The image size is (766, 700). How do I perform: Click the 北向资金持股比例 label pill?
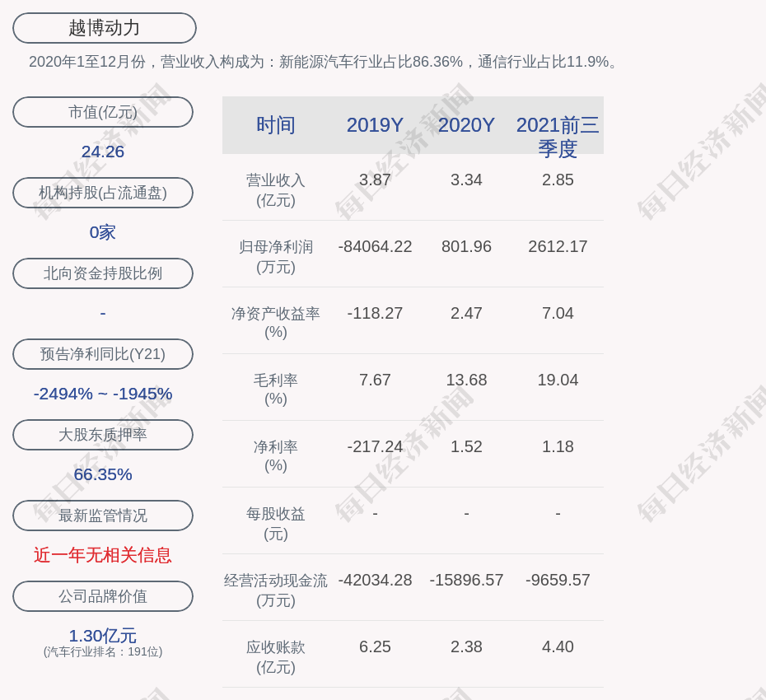pos(103,273)
